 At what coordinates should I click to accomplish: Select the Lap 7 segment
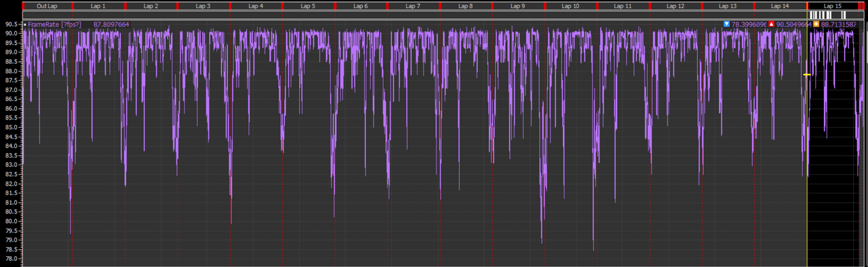(x=413, y=5)
